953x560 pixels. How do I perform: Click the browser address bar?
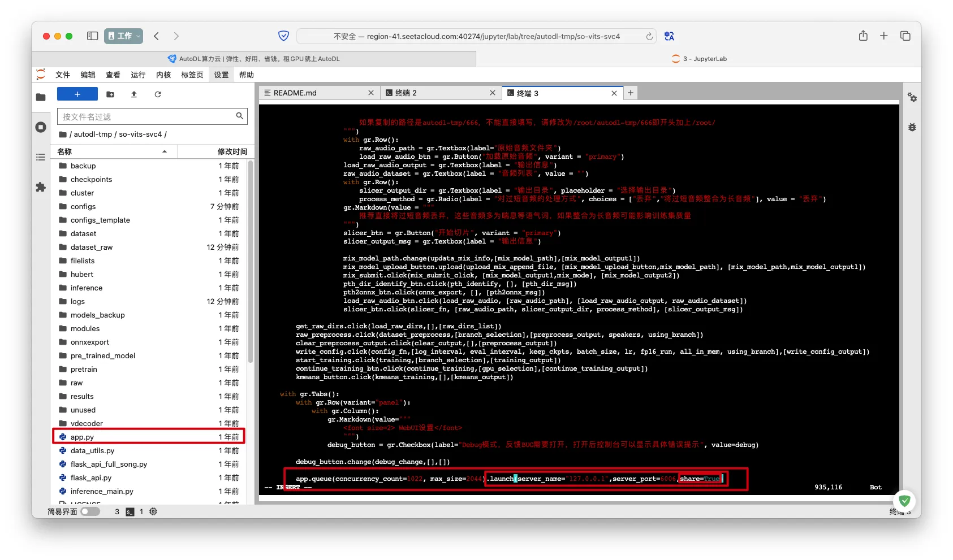(476, 36)
